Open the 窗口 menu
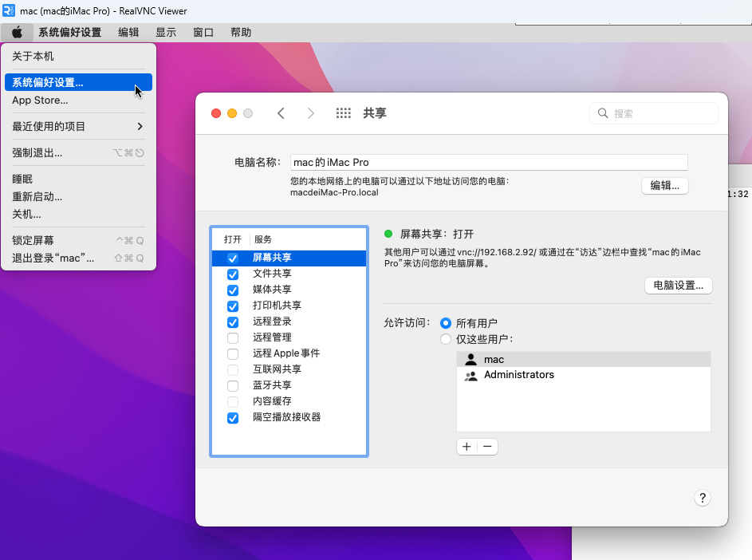 point(203,32)
